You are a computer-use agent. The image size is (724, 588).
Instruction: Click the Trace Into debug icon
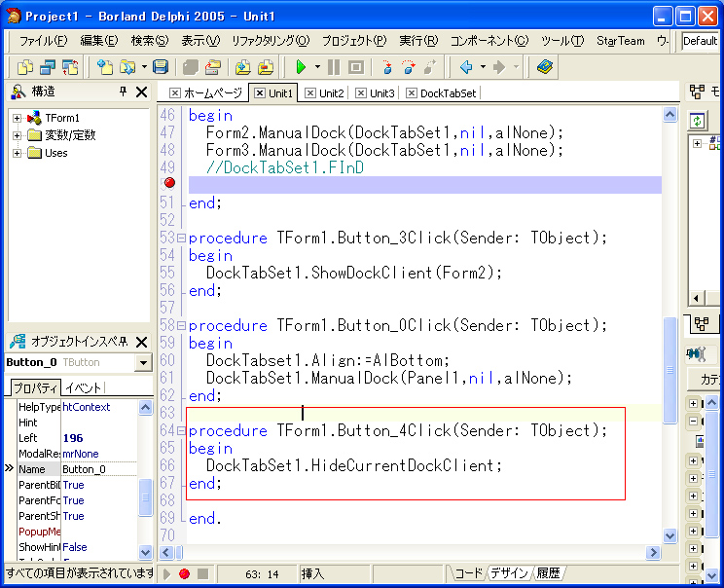coord(387,67)
